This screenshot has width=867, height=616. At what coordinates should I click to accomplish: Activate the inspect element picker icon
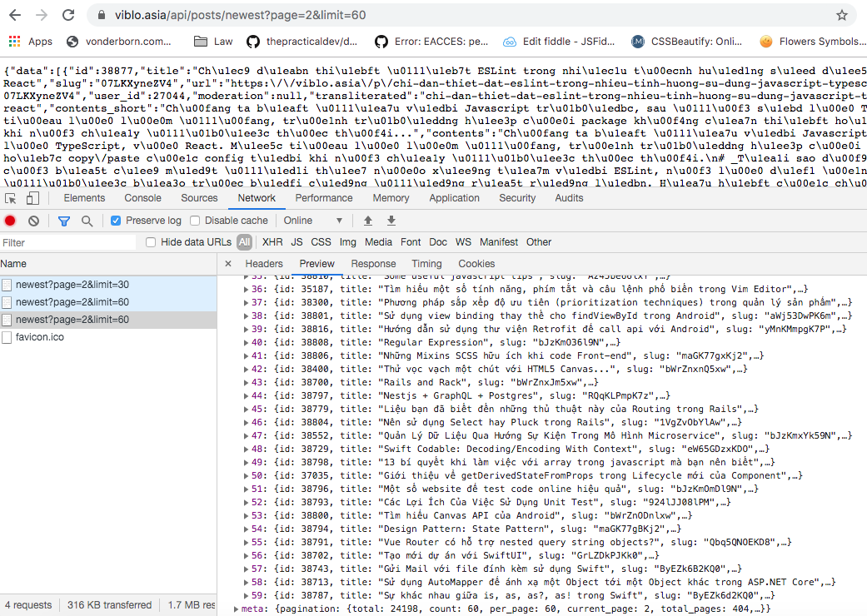[11, 198]
